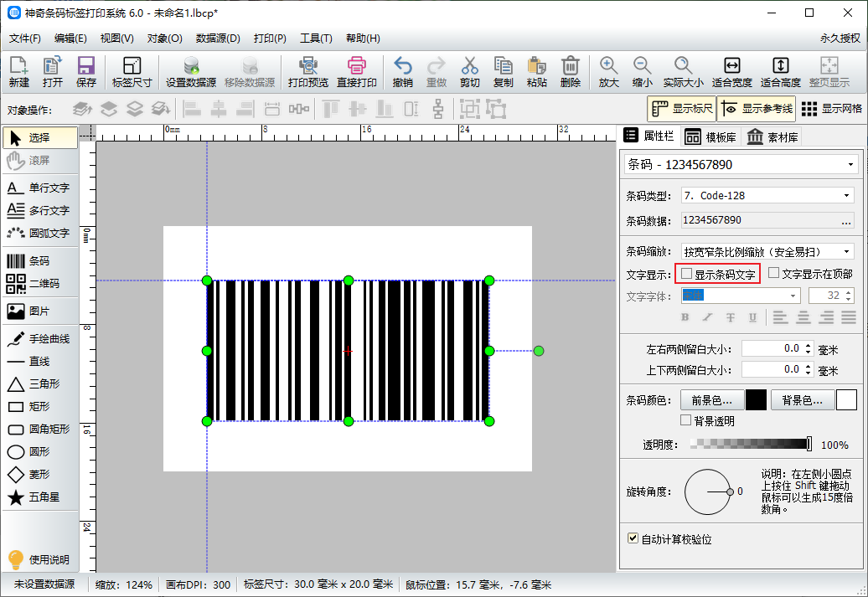Screen dimensions: 868x597
Task: Open the 帮助(H) menu
Action: (x=363, y=39)
